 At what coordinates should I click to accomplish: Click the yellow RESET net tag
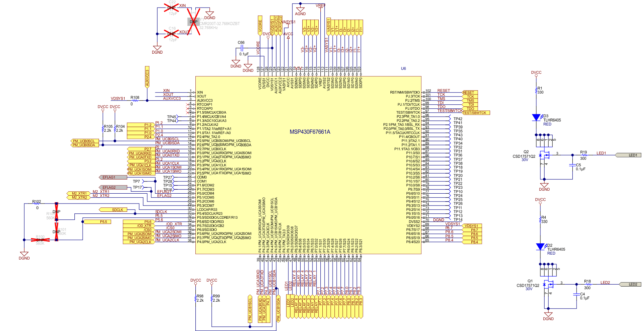click(470, 93)
